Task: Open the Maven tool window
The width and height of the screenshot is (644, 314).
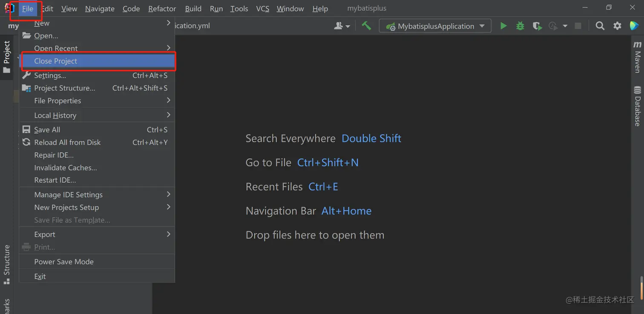Action: point(637,57)
